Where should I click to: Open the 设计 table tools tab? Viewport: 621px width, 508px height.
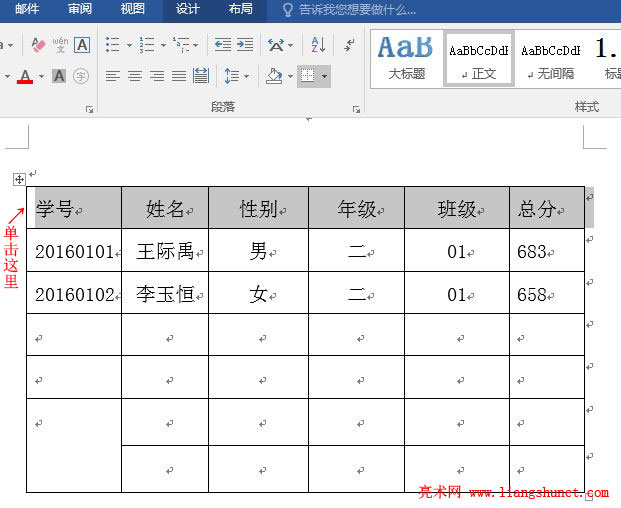(187, 9)
